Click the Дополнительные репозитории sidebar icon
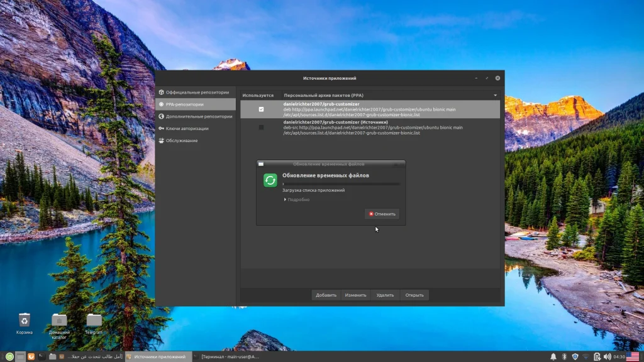The width and height of the screenshot is (644, 362). tap(162, 116)
